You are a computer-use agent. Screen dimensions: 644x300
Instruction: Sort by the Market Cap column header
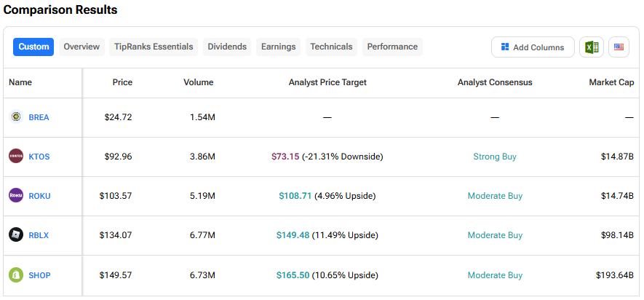coord(611,82)
